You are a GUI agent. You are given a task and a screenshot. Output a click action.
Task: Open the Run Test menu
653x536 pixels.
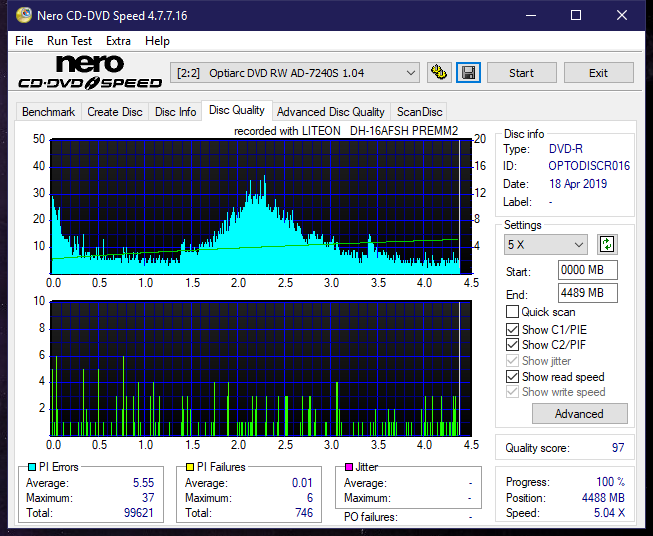coord(69,41)
